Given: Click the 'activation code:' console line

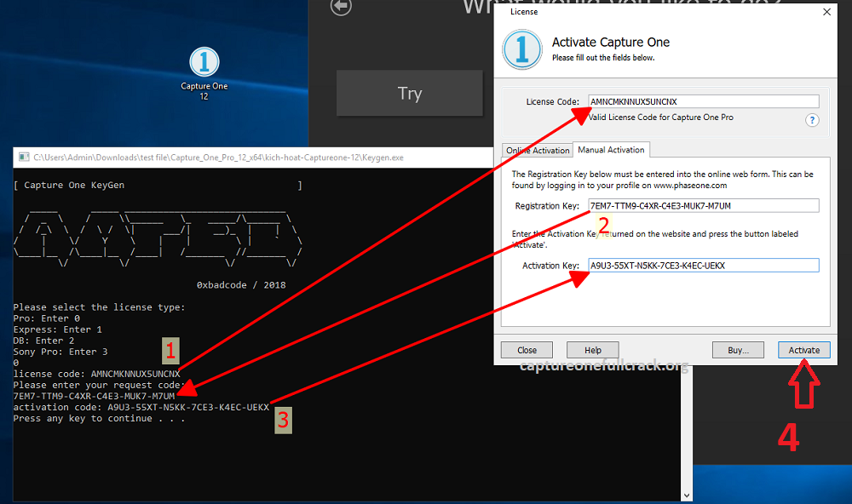Looking at the screenshot, I should click(x=141, y=407).
